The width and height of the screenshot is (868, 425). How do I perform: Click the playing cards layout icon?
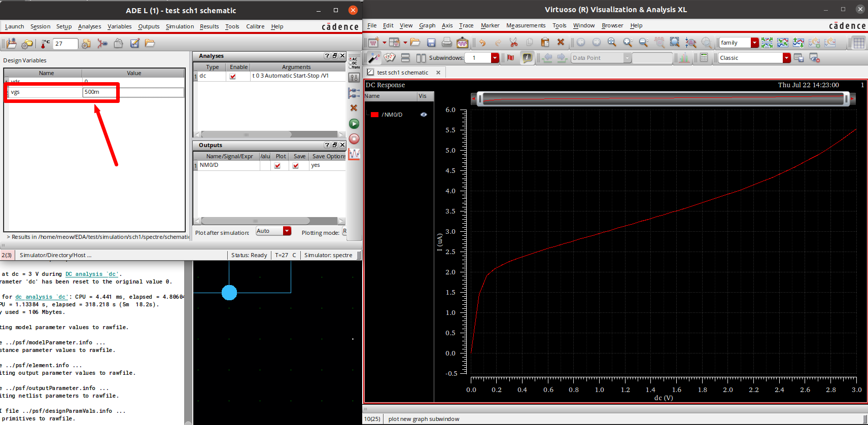coord(390,58)
